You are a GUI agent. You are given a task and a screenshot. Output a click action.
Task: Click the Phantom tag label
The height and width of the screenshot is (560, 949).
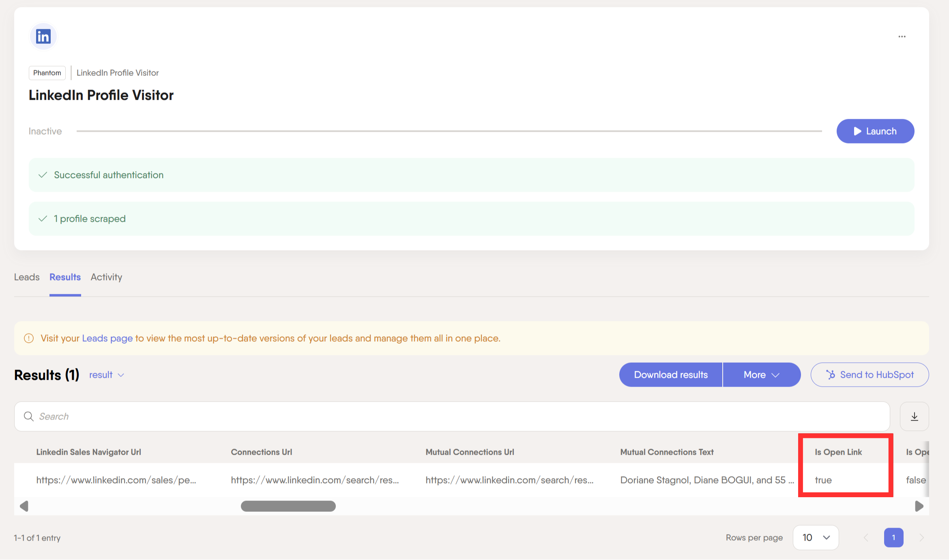pyautogui.click(x=47, y=73)
